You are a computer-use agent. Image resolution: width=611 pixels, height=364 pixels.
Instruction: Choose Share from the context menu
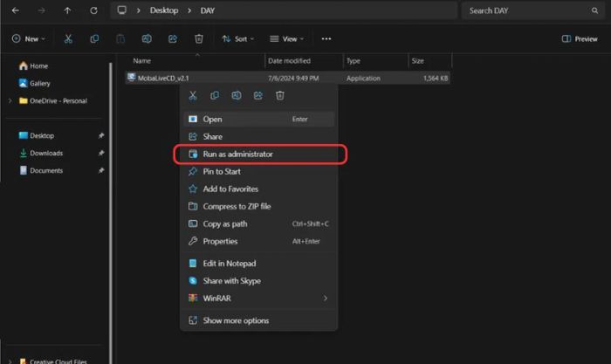258,136
